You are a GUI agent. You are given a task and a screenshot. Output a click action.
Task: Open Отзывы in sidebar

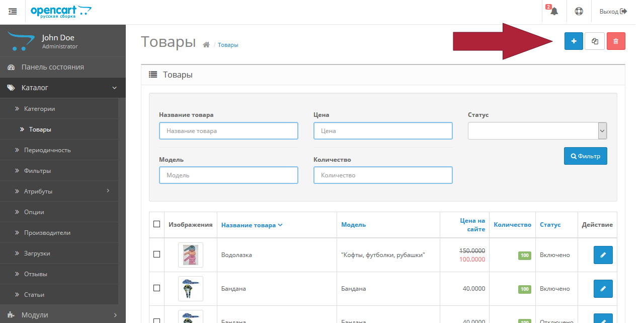59,274
